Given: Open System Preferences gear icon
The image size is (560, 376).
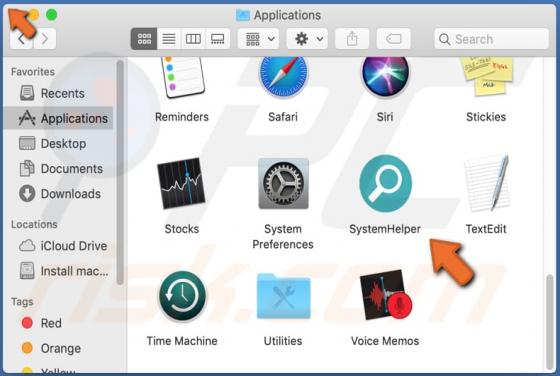Looking at the screenshot, I should pyautogui.click(x=283, y=184).
